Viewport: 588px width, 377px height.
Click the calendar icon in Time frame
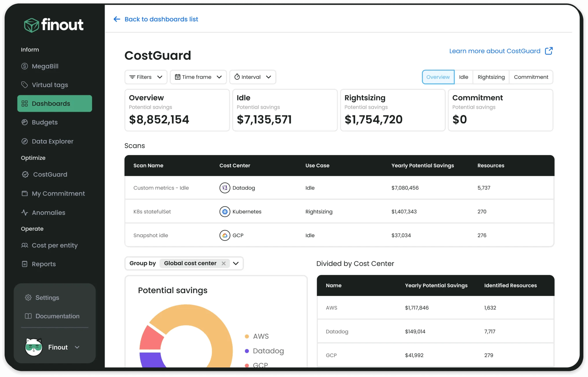[x=178, y=77]
